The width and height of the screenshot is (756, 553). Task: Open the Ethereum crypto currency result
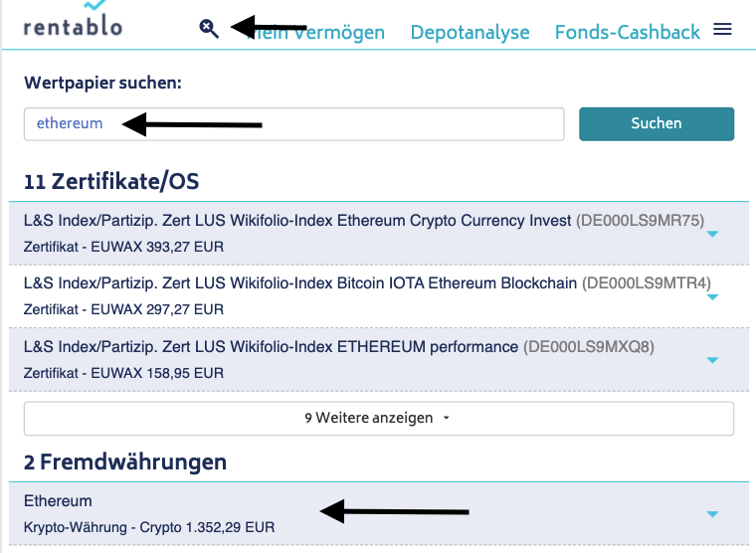click(58, 501)
